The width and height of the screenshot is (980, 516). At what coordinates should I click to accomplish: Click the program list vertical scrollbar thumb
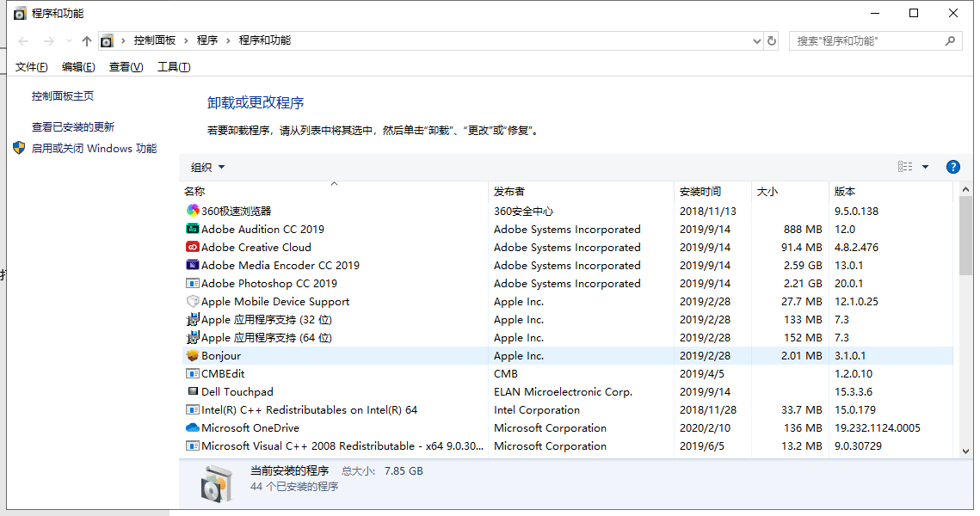965,236
